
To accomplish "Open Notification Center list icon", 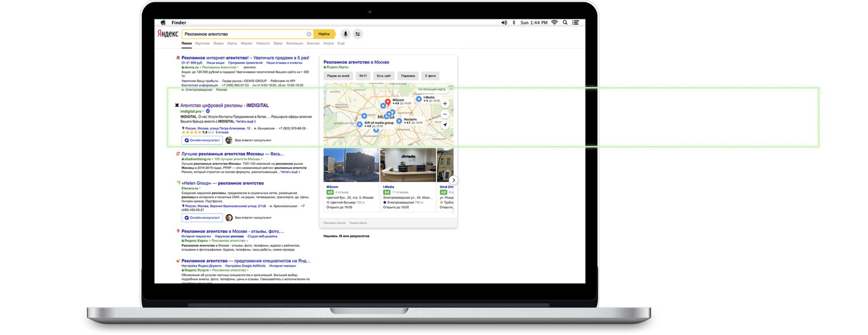I will 576,23.
